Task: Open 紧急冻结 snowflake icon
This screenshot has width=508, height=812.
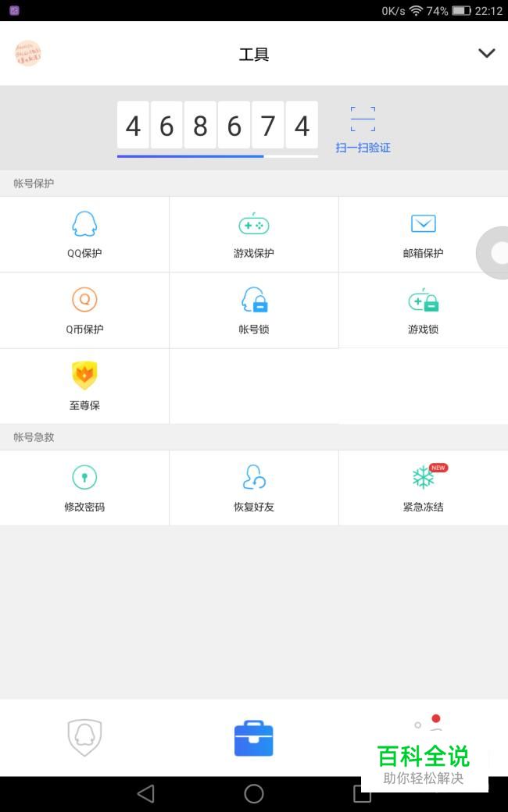Action: coord(423,477)
